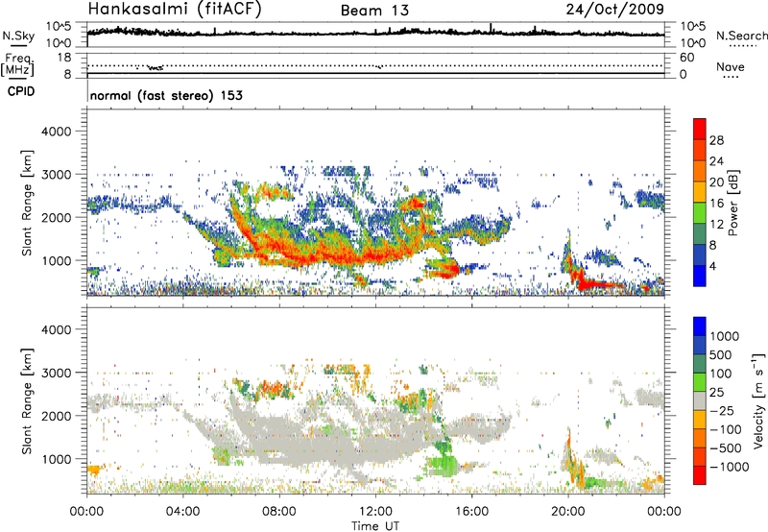
Task: Click the 12:00 time tick label
Action: [x=375, y=512]
